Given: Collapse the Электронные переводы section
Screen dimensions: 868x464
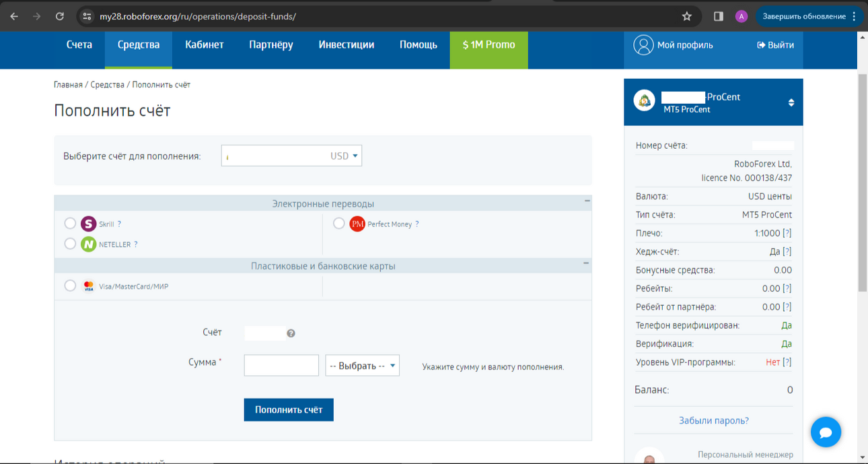Looking at the screenshot, I should click(587, 201).
